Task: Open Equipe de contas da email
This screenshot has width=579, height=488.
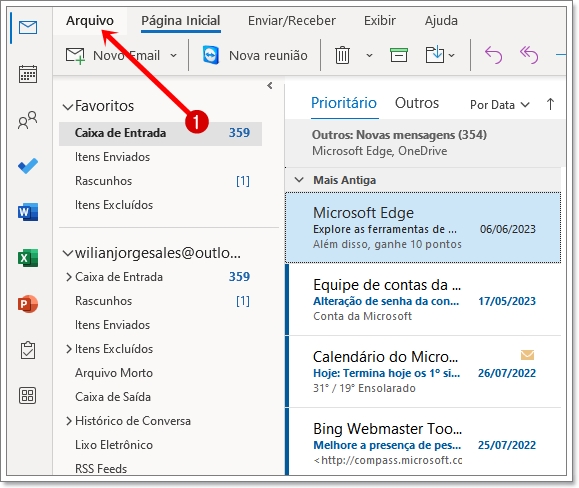Action: [x=424, y=300]
